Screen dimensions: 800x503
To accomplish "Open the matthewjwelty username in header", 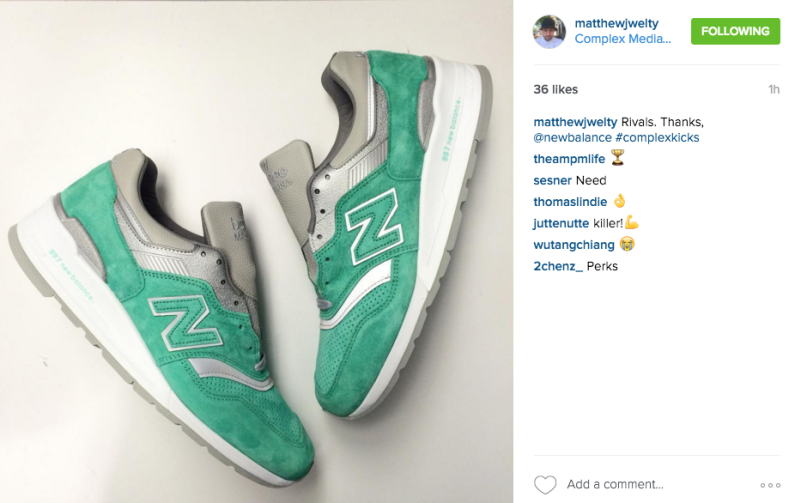I will tap(616, 23).
